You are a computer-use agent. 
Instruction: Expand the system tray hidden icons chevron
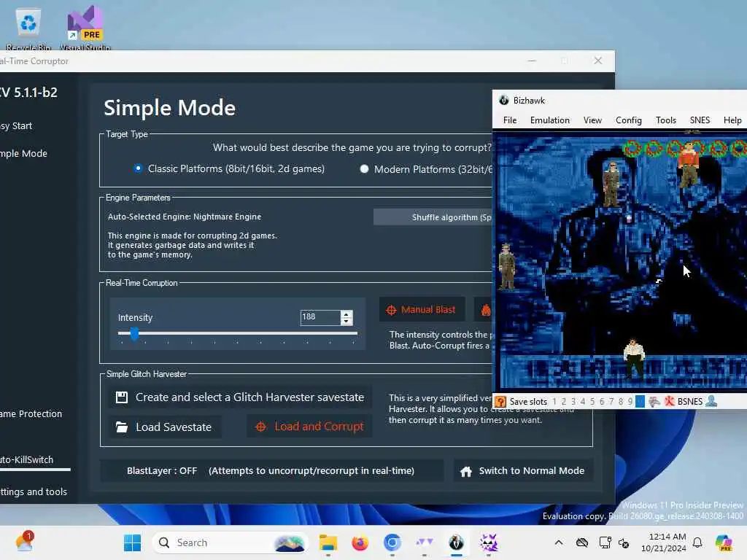click(559, 542)
